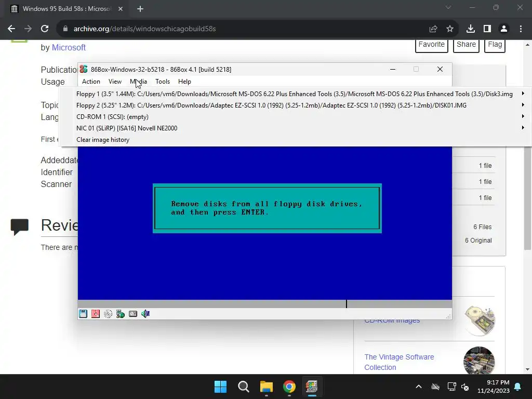Click the 6 Original text
The height and width of the screenshot is (399, 532).
tap(478, 241)
